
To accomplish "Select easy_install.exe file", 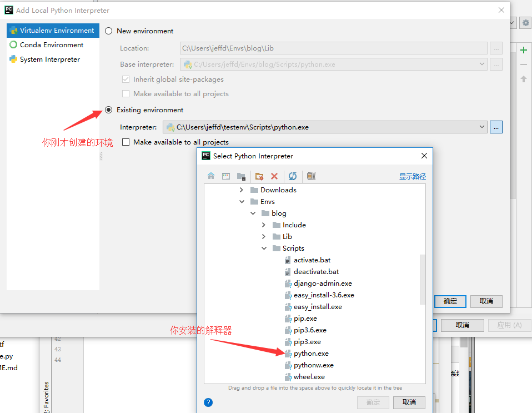I will tap(313, 307).
